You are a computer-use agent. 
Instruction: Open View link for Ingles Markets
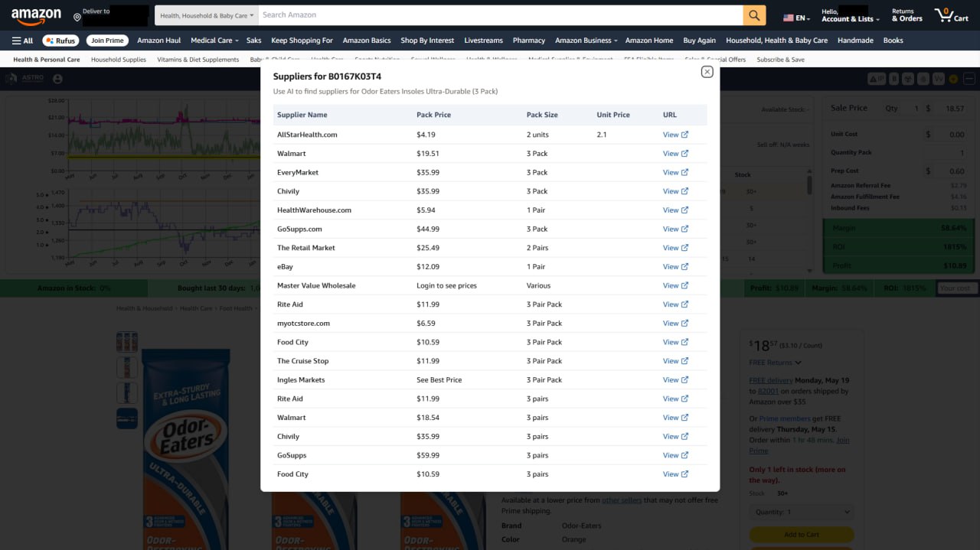point(675,380)
